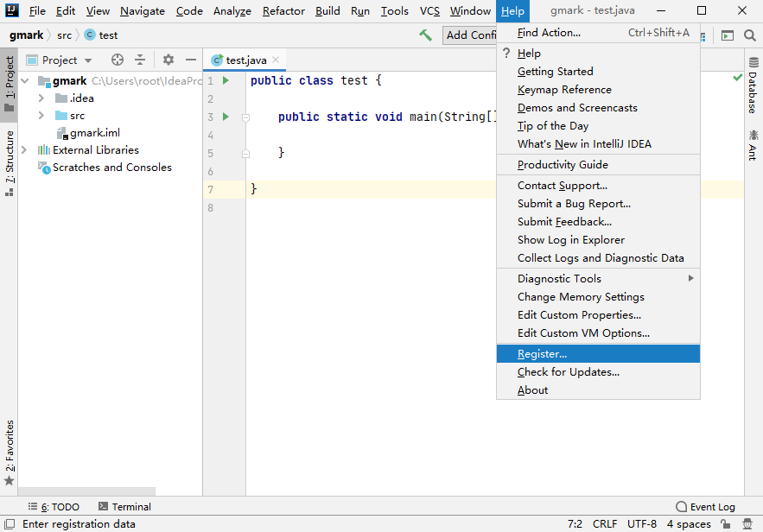Click the UTF-8 encoding widget
This screenshot has width=763, height=532.
[641, 523]
